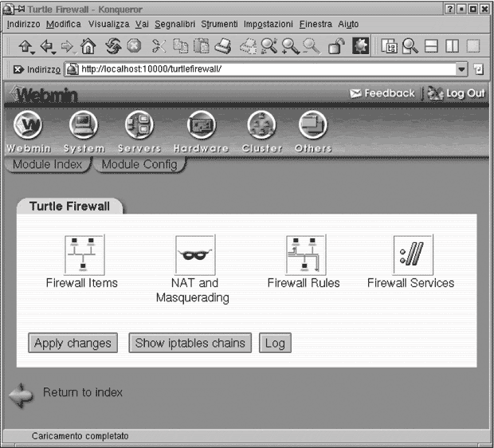Click the Paste clipboard icon
The image size is (494, 448).
pyautogui.click(x=202, y=46)
